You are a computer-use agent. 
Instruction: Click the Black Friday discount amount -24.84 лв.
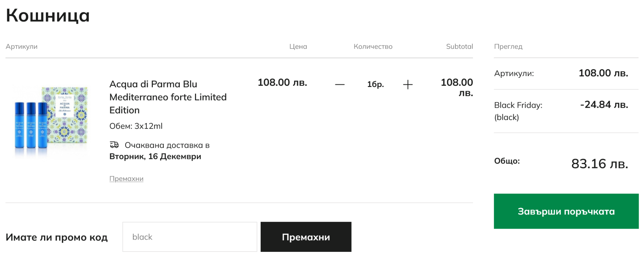coord(604,105)
